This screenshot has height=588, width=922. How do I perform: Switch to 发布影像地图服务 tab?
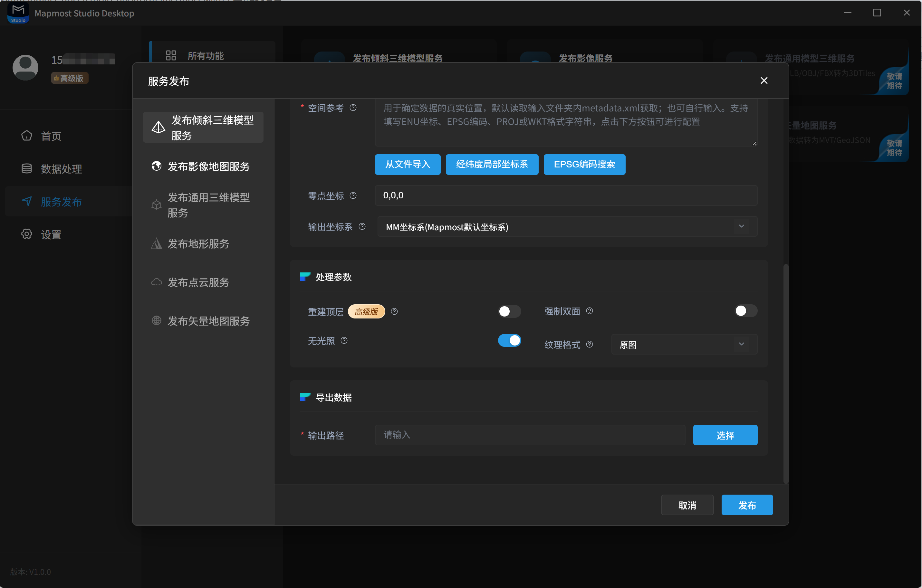click(203, 166)
